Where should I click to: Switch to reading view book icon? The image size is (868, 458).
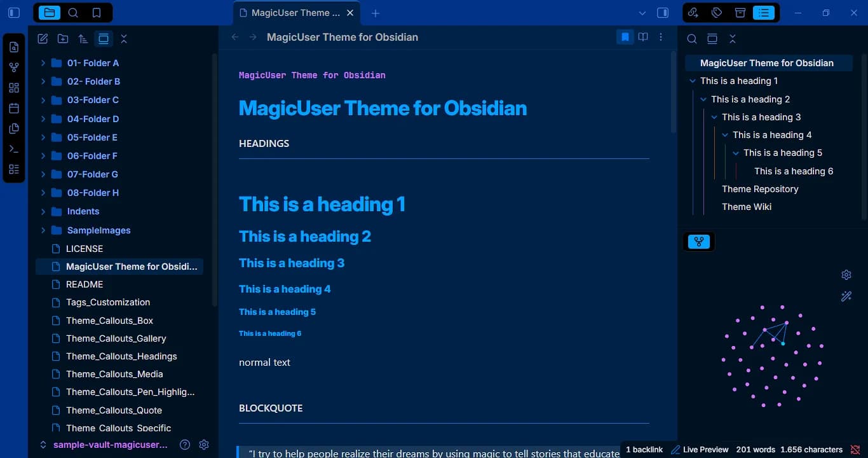click(643, 37)
